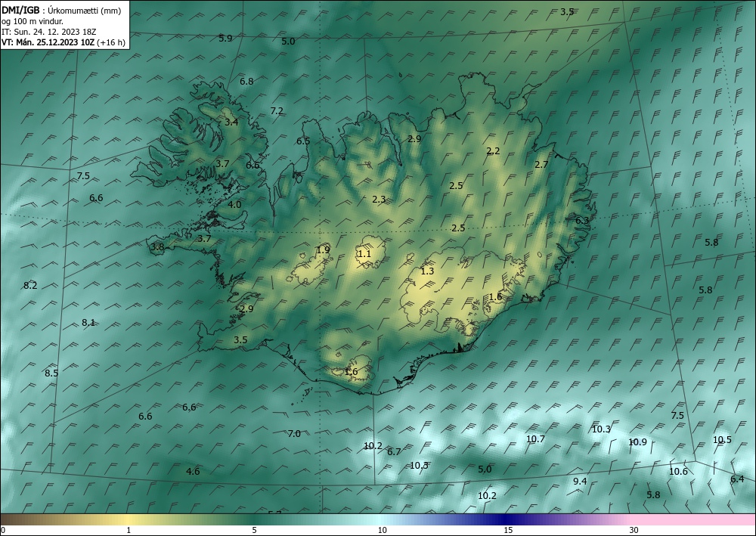Click the 3.8 value on the peninsula tip

158,248
